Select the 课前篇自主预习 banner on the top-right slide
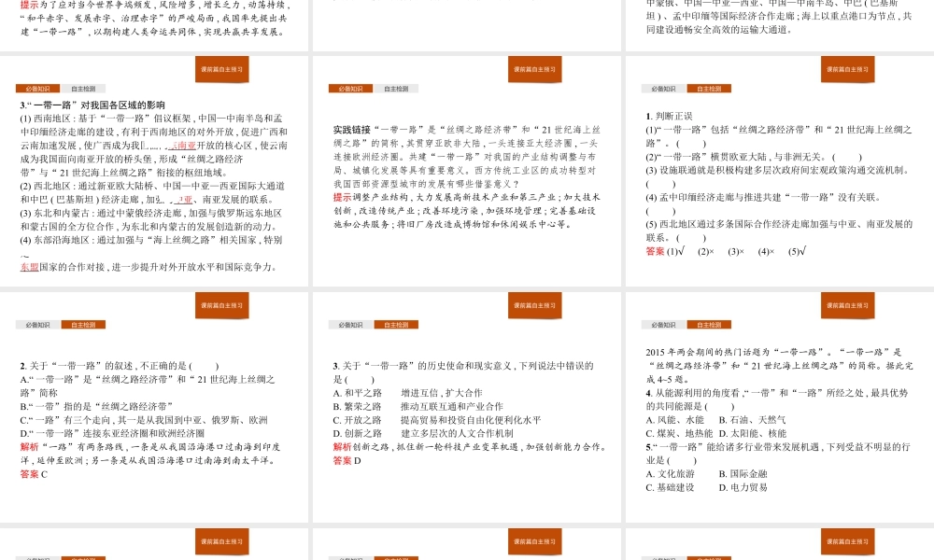Viewport: 934px width, 560px height. [x=847, y=69]
